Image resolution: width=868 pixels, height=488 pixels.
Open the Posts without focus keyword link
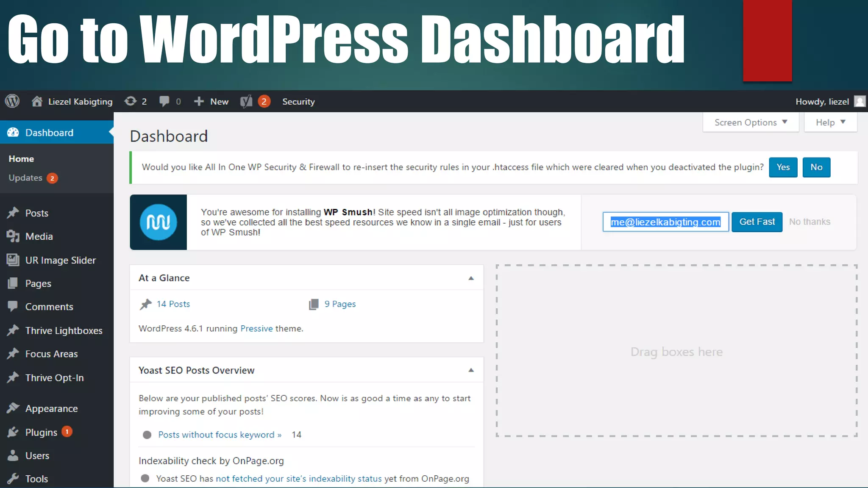pos(220,435)
